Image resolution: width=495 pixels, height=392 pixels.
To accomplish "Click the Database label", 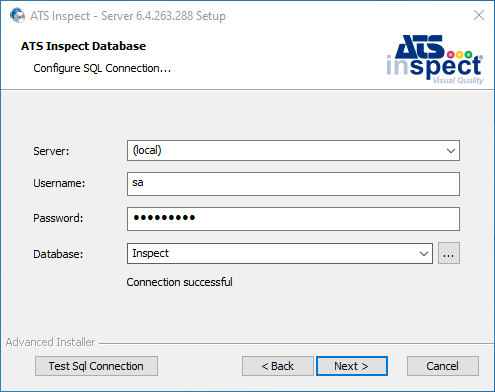I will point(58,254).
